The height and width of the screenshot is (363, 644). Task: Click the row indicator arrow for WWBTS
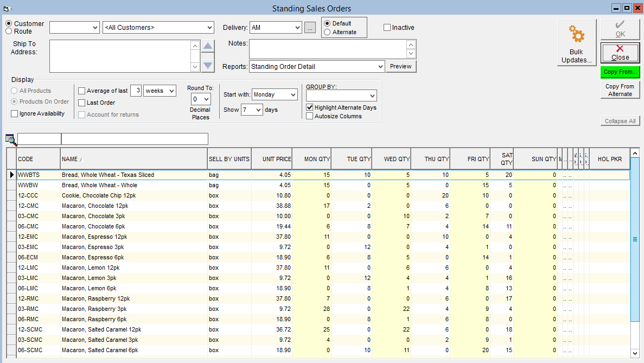coord(12,175)
